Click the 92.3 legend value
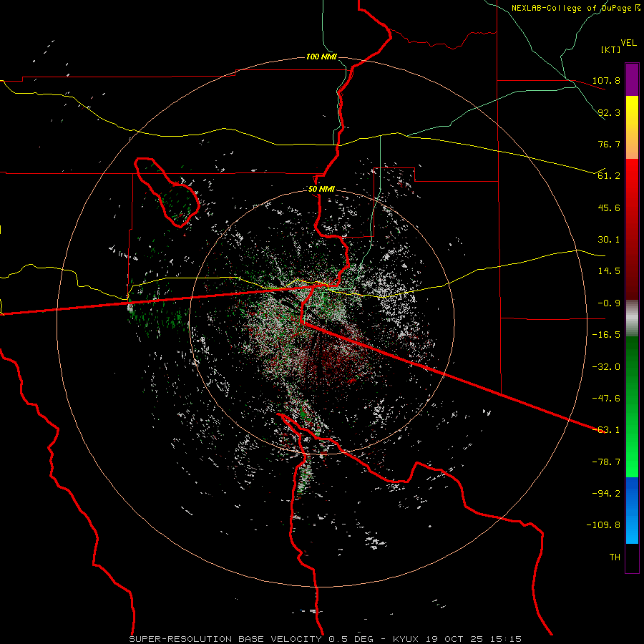 point(609,112)
